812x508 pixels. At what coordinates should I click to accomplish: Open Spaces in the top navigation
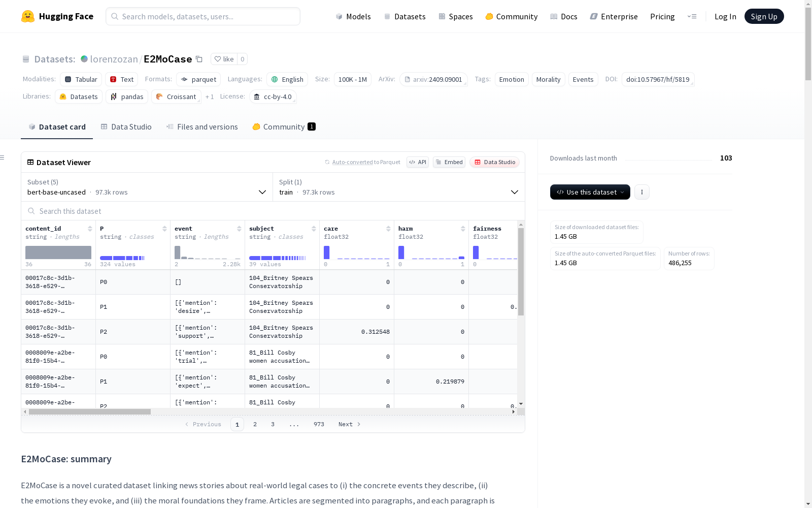tap(456, 16)
